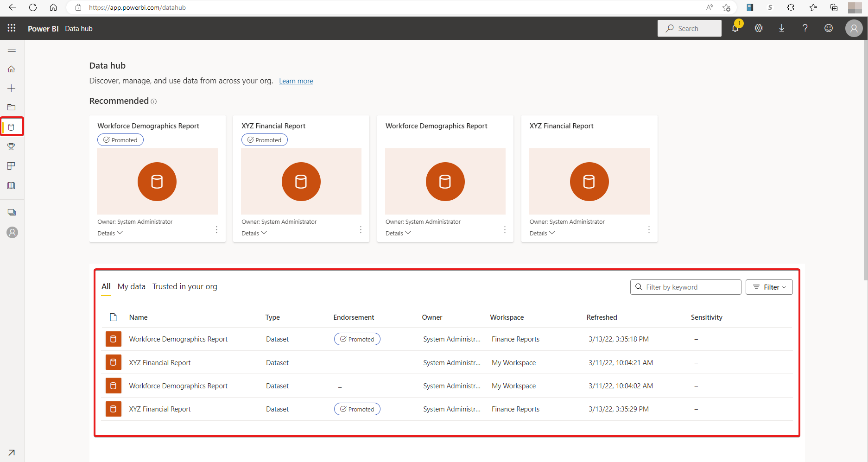Open the Filter dropdown
Image resolution: width=868 pixels, height=462 pixels.
click(x=769, y=287)
